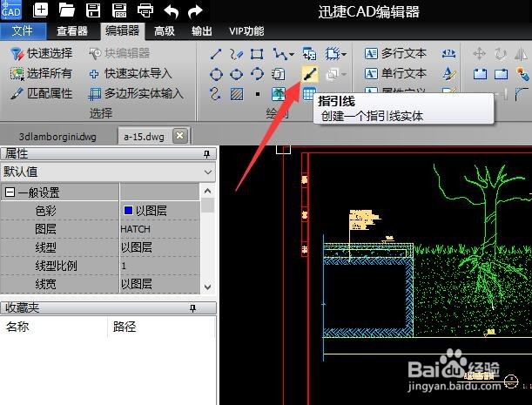
Task: Click the text style brush icon
Action: tap(449, 74)
